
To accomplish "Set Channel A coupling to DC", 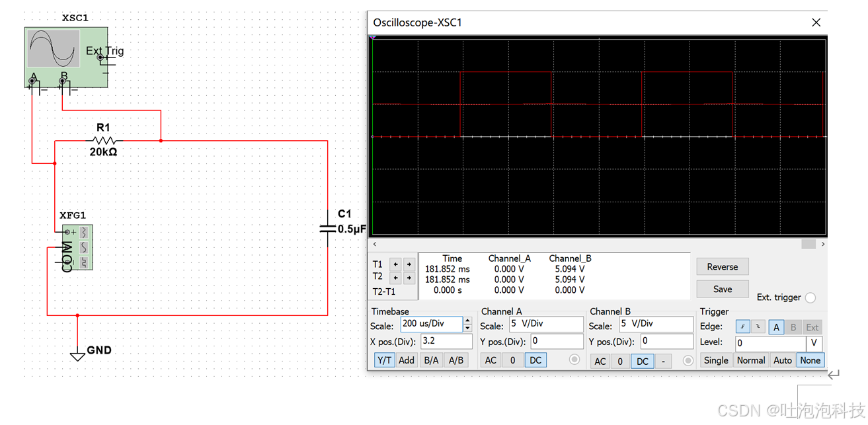I will click(x=535, y=360).
